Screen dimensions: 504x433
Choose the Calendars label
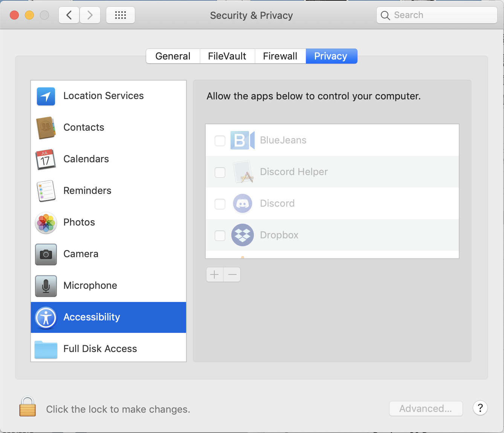(x=86, y=159)
